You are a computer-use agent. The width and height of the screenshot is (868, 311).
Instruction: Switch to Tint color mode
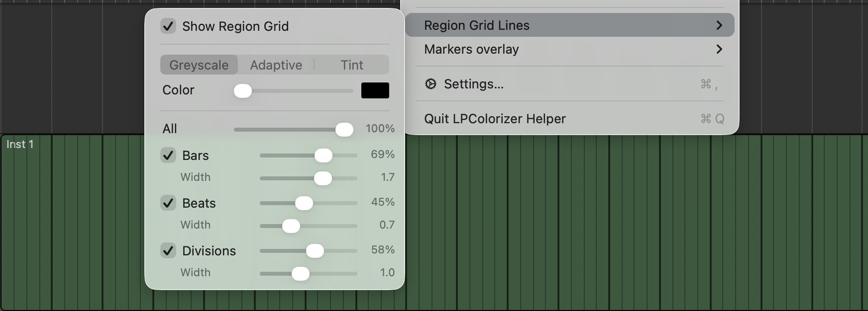pos(352,65)
